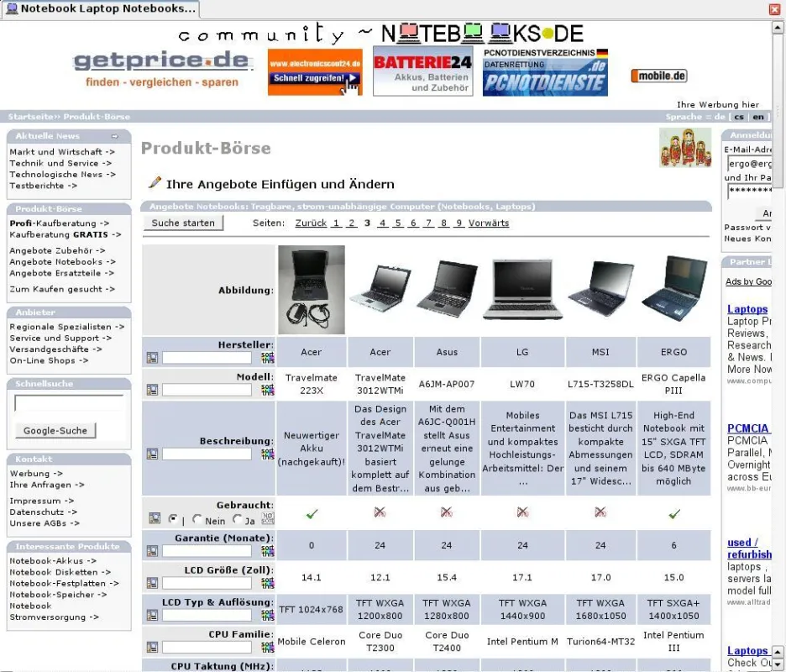Click the PCMCIA ad link
786x672 pixels.
pos(748,428)
